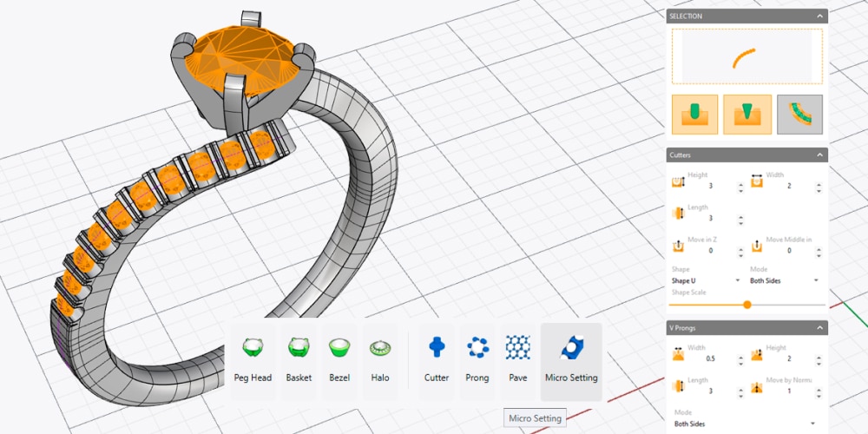Pick the Bezel tool
Image resolution: width=868 pixels, height=434 pixels.
coord(340,360)
